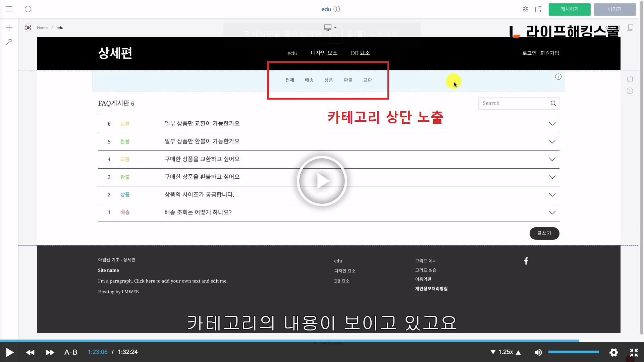Toggle A-B repeat in player
Image resolution: width=644 pixels, height=362 pixels.
click(71, 352)
